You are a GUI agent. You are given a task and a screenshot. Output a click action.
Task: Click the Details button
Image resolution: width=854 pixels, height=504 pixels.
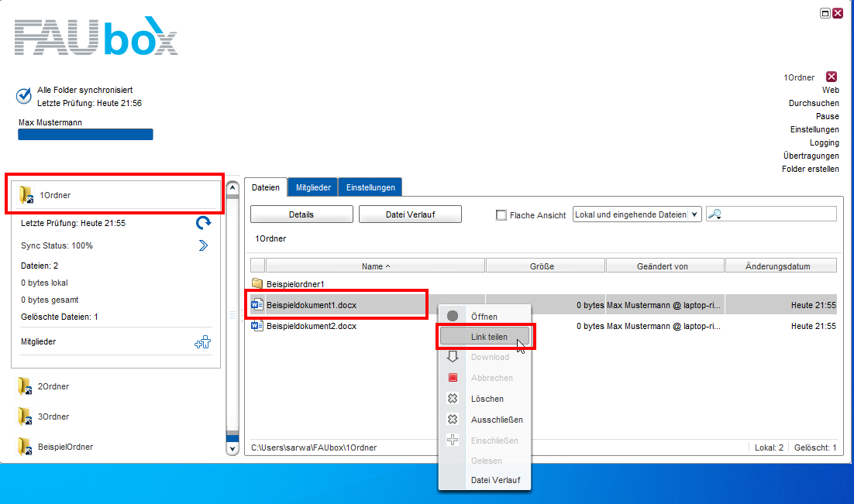click(301, 214)
